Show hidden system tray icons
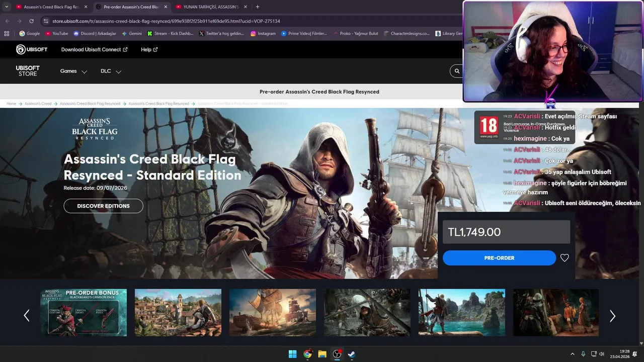This screenshot has height=362, width=644. [572, 354]
